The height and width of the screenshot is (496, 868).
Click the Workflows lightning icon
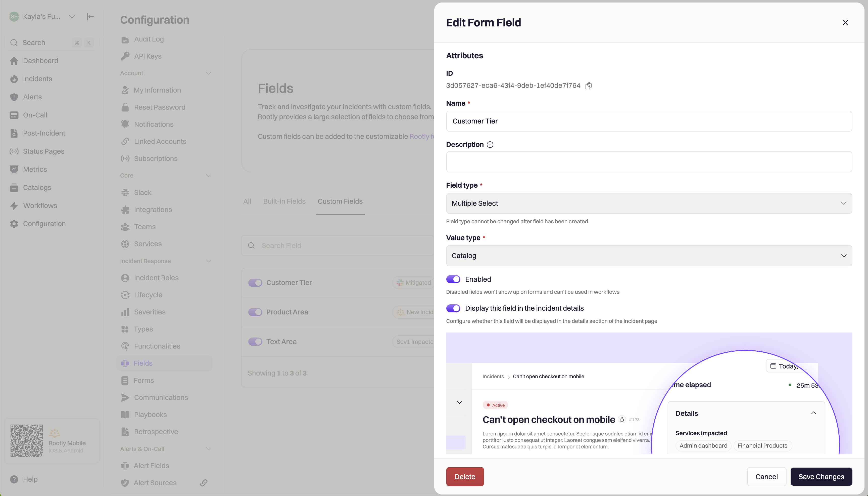click(x=14, y=205)
